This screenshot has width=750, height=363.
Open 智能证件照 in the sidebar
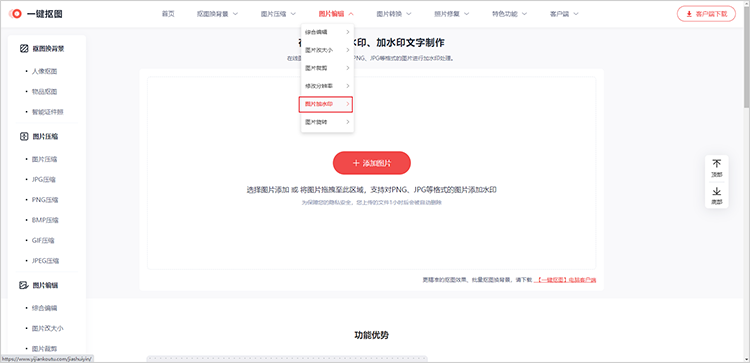(x=48, y=112)
